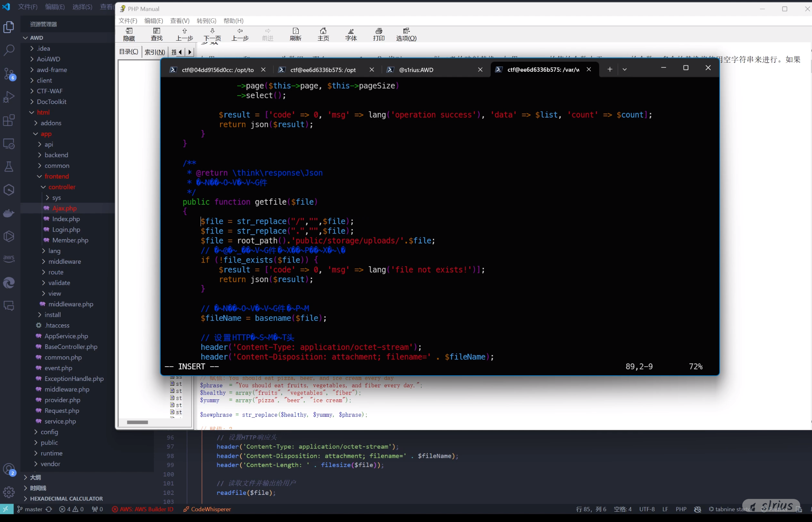Image resolution: width=812 pixels, height=522 pixels.
Task: Open the terminal new-tab dropdown arrow
Action: tap(624, 69)
